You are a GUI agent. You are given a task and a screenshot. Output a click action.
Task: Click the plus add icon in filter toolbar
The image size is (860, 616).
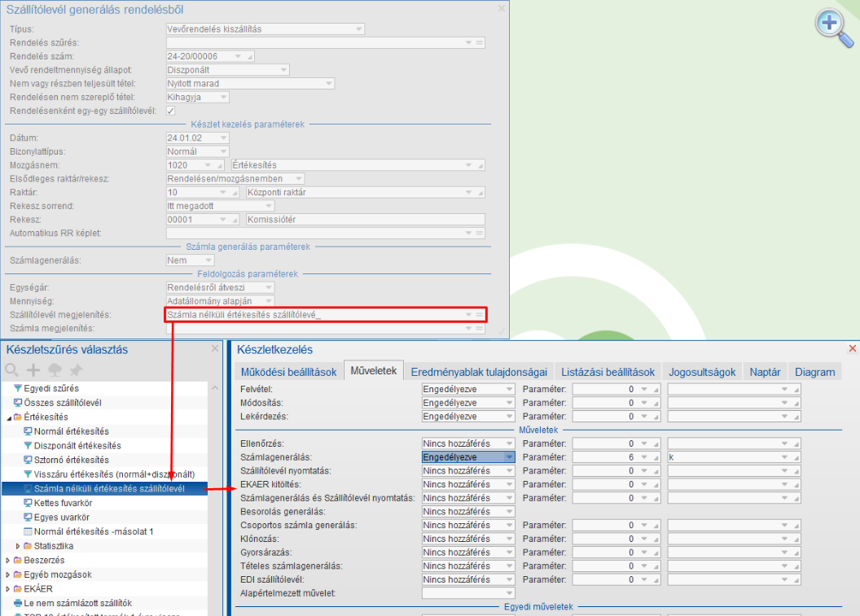click(34, 369)
